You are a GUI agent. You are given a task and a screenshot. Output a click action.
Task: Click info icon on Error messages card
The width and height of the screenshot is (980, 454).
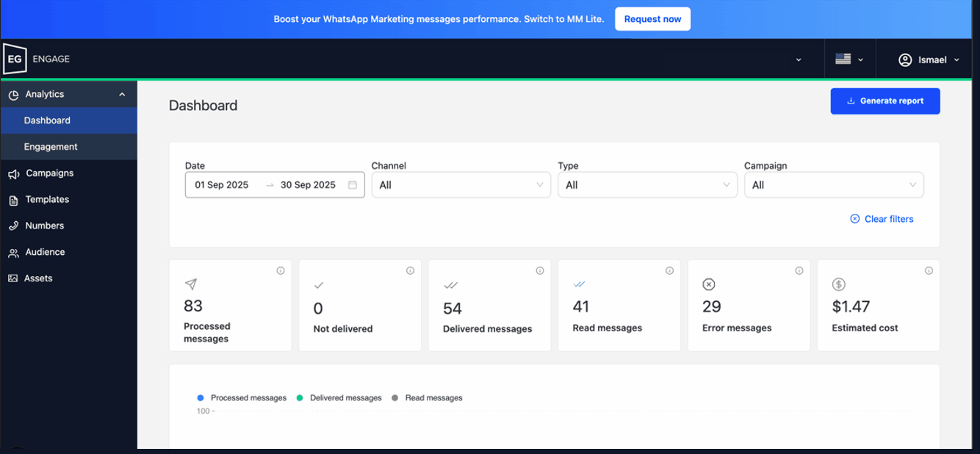799,271
